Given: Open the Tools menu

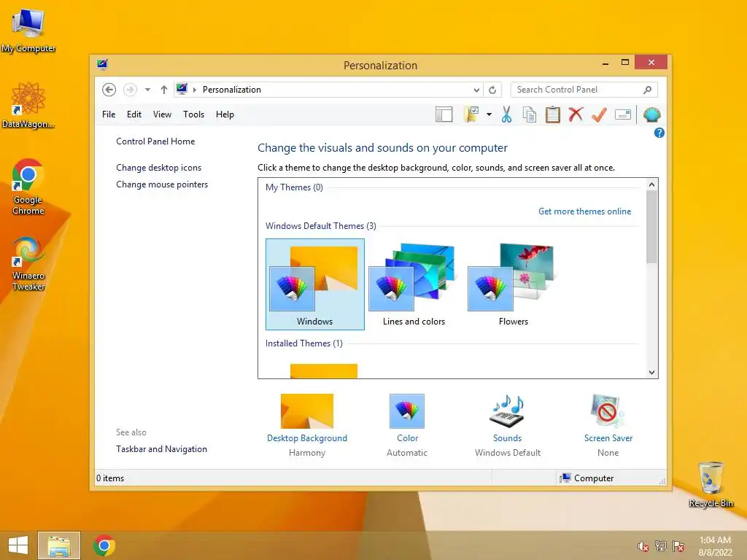Looking at the screenshot, I should pyautogui.click(x=193, y=114).
